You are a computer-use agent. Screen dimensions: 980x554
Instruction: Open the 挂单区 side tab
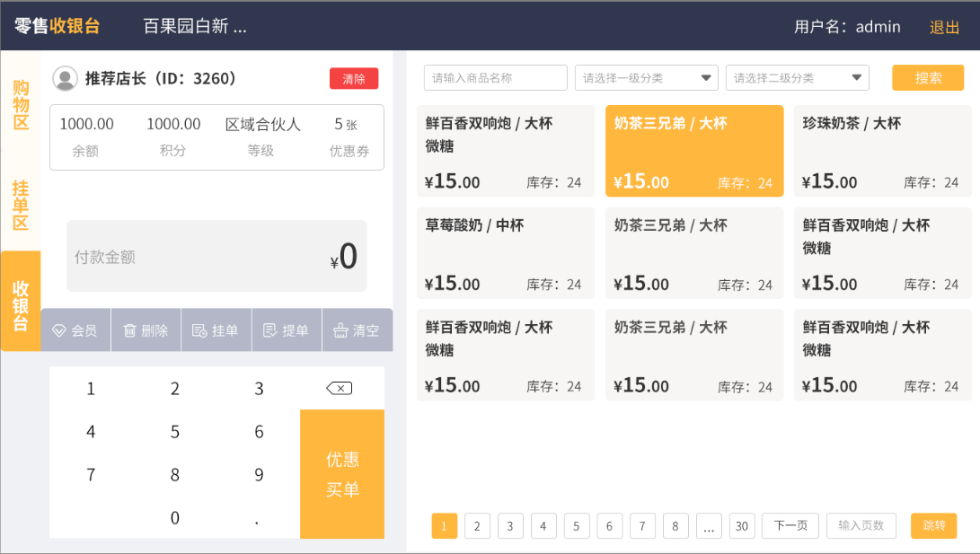tap(21, 205)
